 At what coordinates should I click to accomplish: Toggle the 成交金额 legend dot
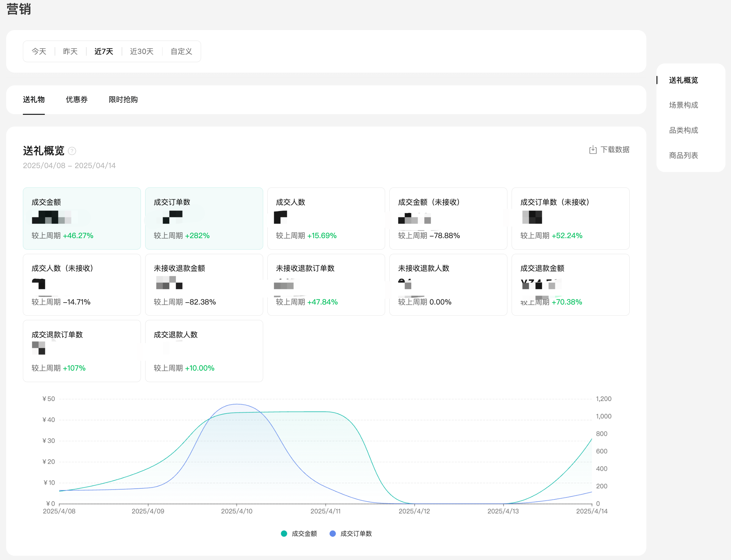[x=284, y=534]
